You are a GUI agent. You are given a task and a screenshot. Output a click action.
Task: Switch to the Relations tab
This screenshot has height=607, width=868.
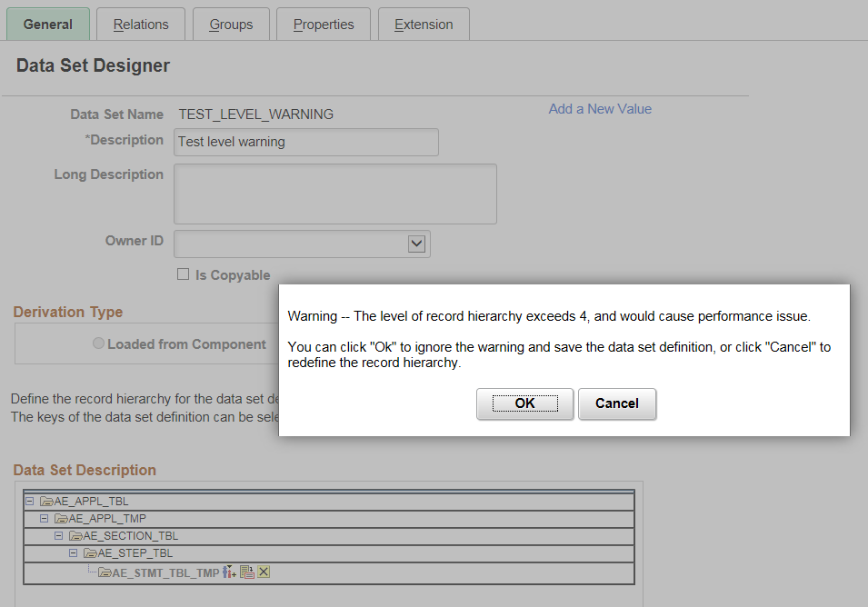tap(141, 25)
